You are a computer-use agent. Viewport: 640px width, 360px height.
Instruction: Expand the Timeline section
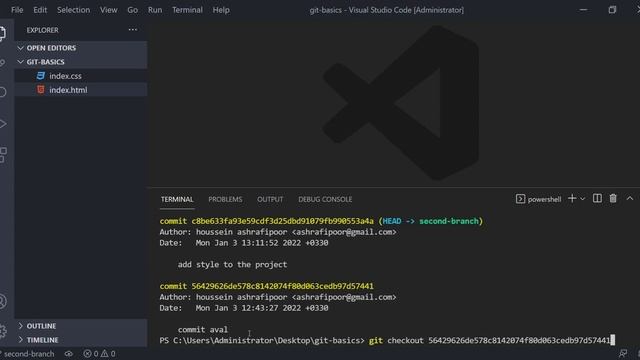click(81, 340)
